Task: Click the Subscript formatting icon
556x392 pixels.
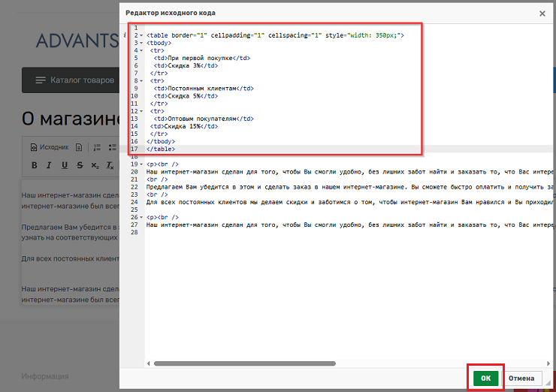Action: point(95,165)
